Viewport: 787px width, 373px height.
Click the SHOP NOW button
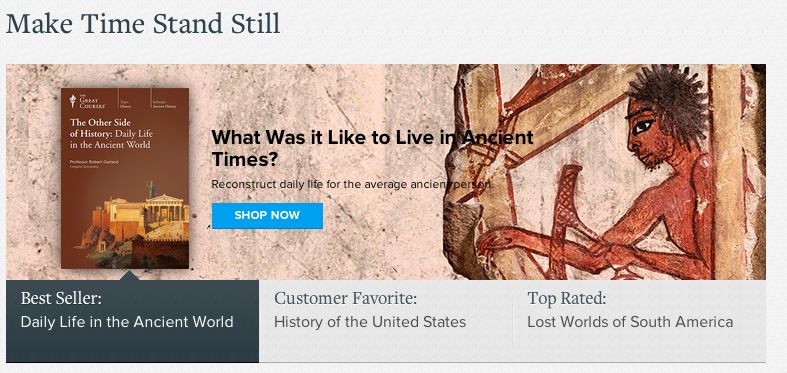[x=267, y=216]
